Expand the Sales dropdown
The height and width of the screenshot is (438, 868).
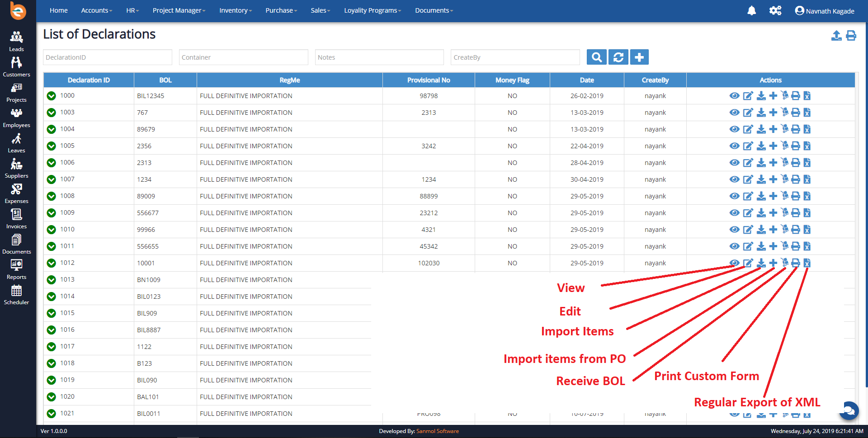[x=321, y=10]
